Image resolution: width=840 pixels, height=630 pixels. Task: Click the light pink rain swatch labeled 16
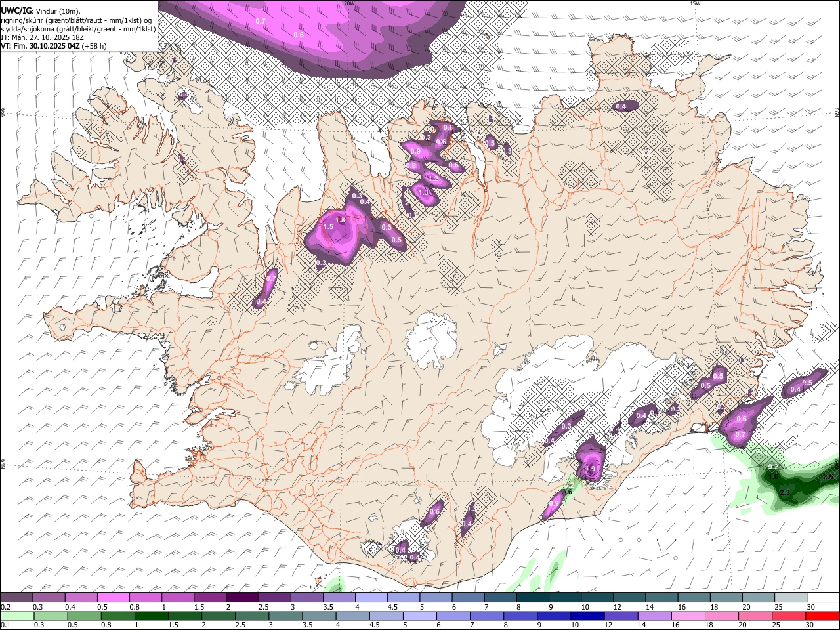point(687,616)
